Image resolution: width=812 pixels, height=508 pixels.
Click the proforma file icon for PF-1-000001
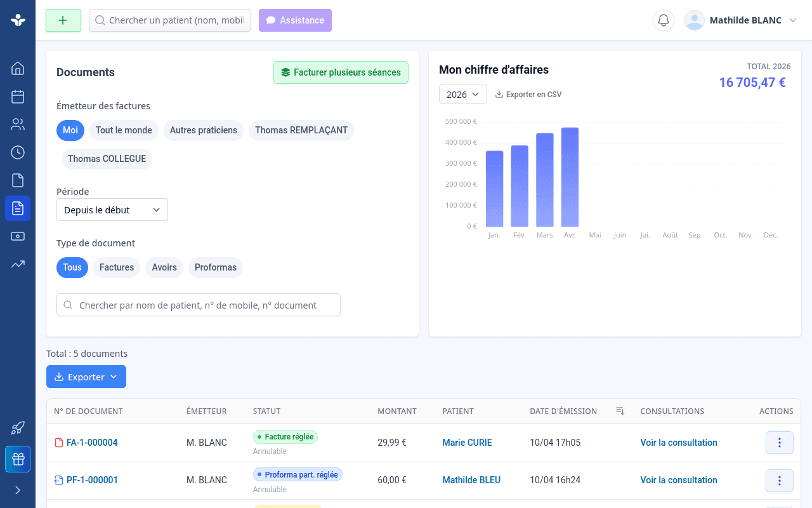click(59, 480)
